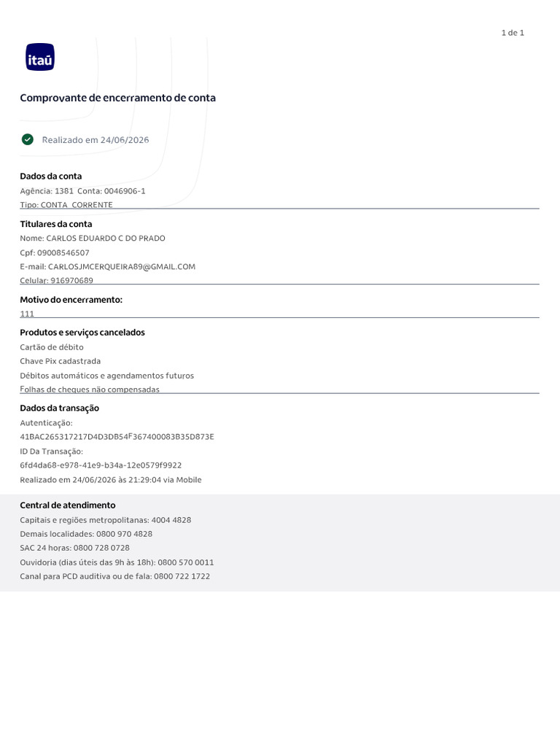Click the Cpf number line

coord(55,253)
